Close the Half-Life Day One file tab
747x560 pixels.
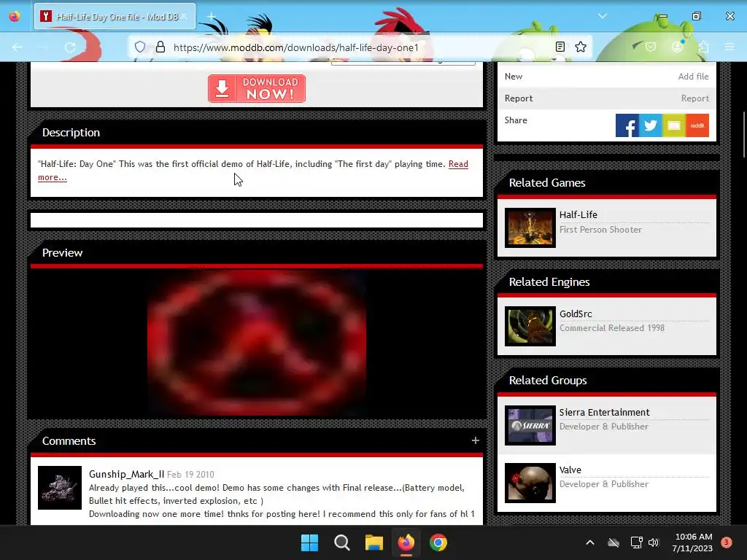click(x=184, y=17)
